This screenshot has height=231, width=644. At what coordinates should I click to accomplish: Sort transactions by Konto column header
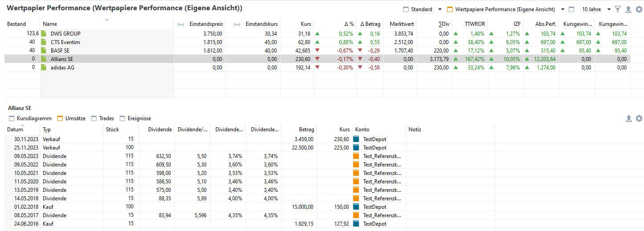point(362,130)
